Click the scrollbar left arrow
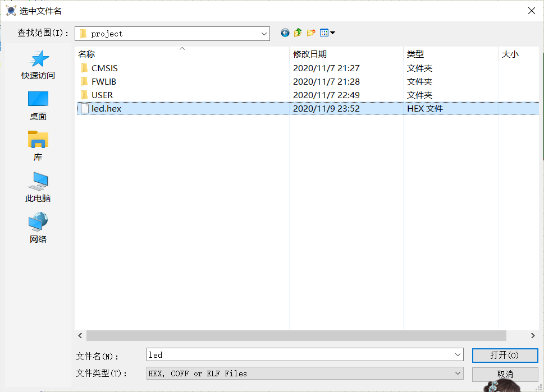 80,335
